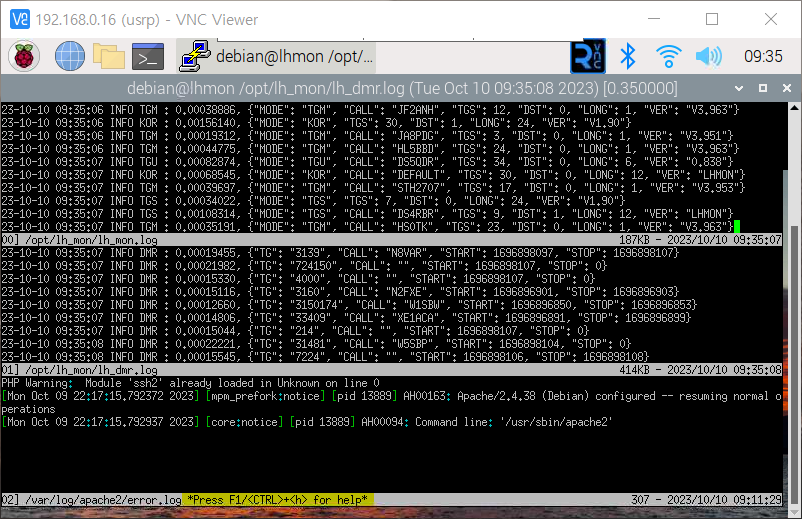The width and height of the screenshot is (802, 519).
Task: Select the DMR line with TG 214
Action: pos(295,331)
